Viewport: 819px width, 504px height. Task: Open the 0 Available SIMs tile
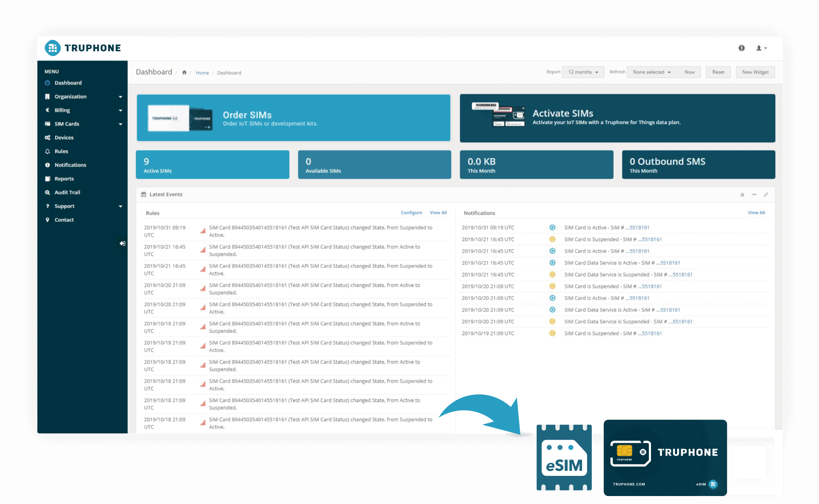(375, 165)
